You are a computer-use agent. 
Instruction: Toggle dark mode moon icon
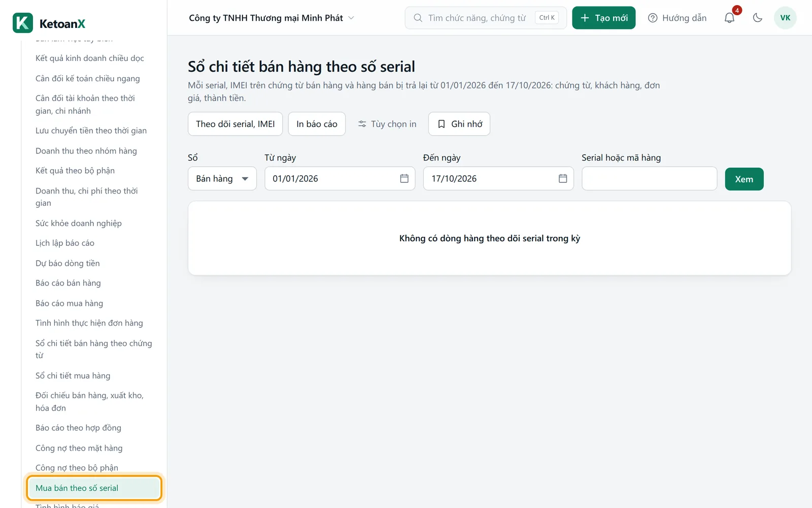click(x=758, y=18)
